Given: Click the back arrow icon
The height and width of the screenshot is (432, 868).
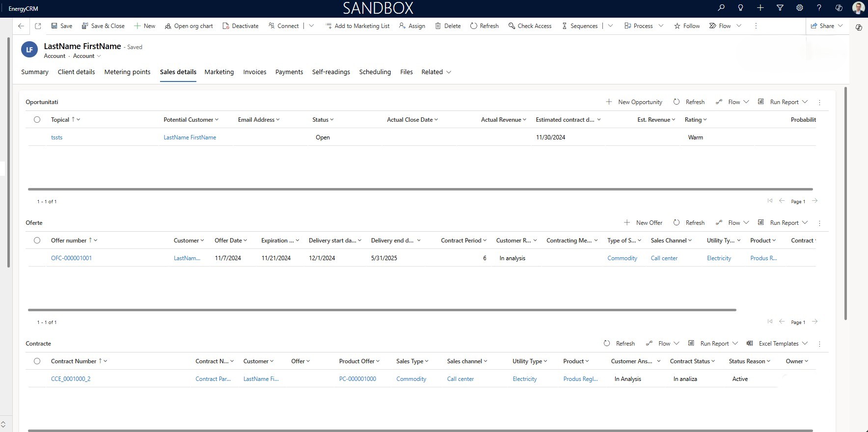Looking at the screenshot, I should click(x=21, y=26).
